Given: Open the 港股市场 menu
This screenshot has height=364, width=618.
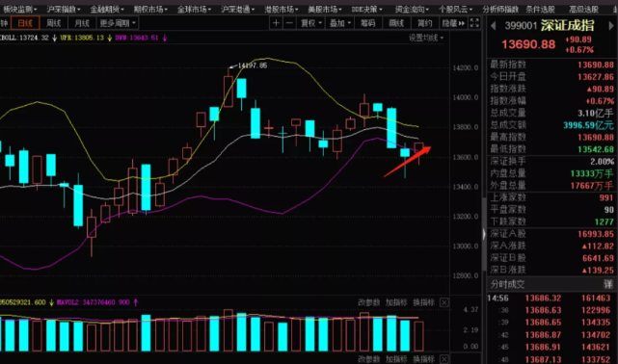Looking at the screenshot, I should click(281, 9).
